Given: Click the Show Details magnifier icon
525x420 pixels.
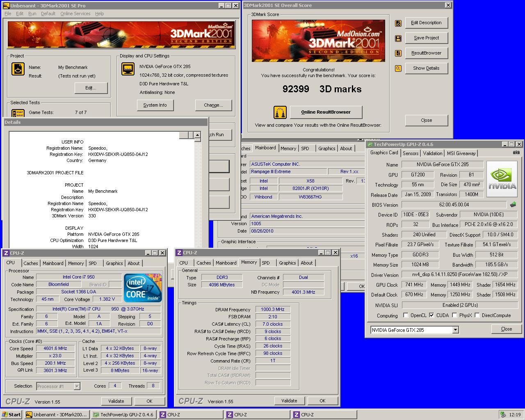Looking at the screenshot, I should 398,68.
